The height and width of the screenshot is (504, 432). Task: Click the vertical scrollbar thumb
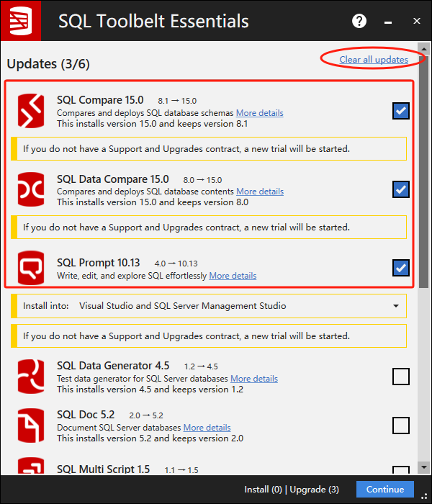[423, 172]
